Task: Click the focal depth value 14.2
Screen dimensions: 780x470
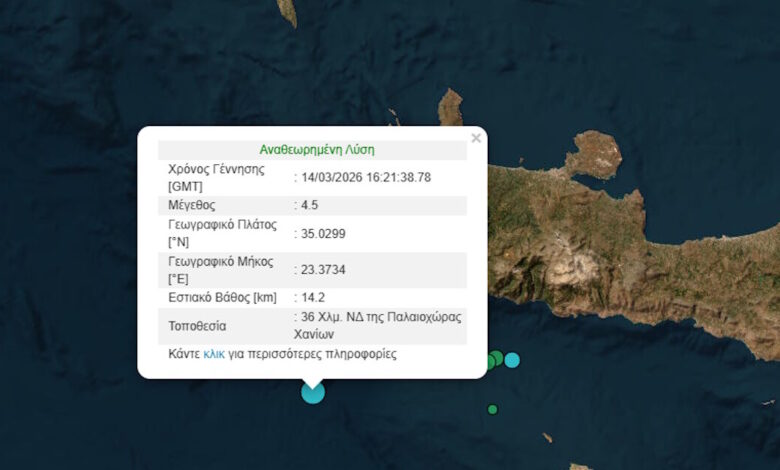Action: click(x=312, y=297)
